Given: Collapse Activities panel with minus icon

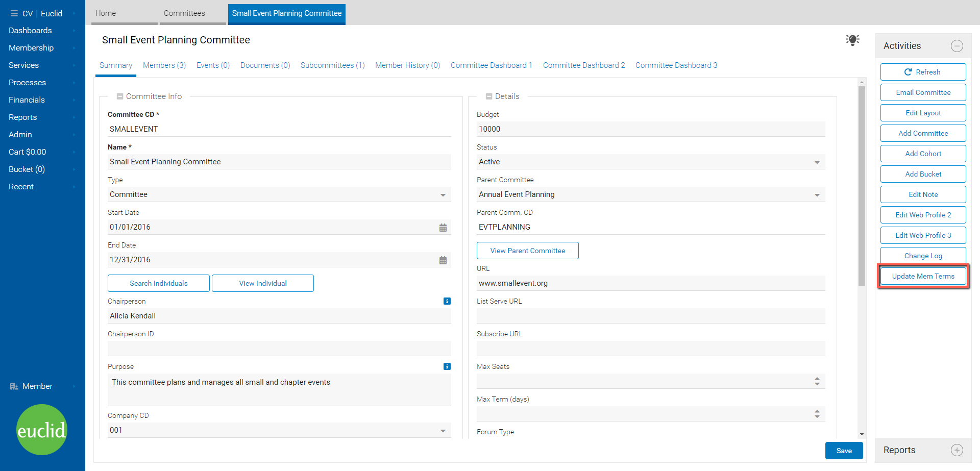Looking at the screenshot, I should click(x=957, y=46).
